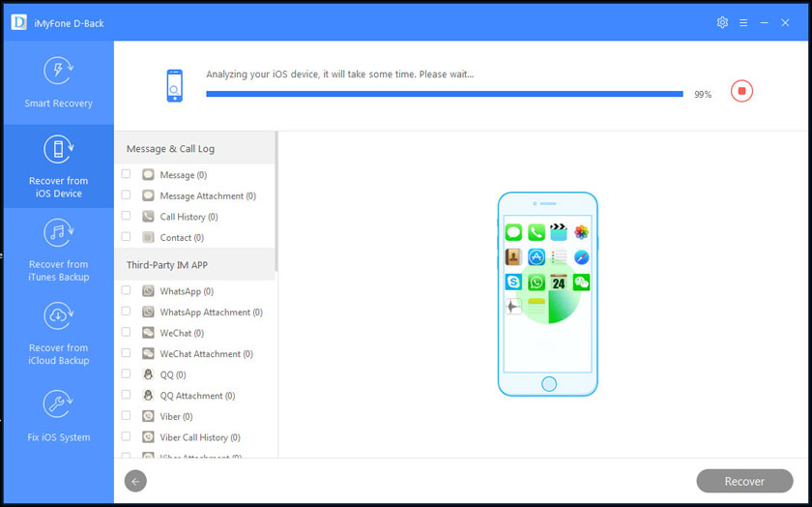Toggle the Viber Call History checkbox
The width and height of the screenshot is (812, 507).
127,436
